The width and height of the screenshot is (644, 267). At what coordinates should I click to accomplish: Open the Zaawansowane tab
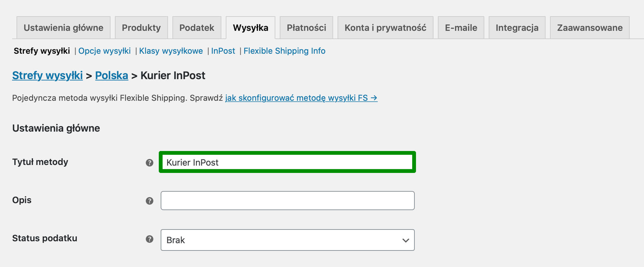point(590,28)
